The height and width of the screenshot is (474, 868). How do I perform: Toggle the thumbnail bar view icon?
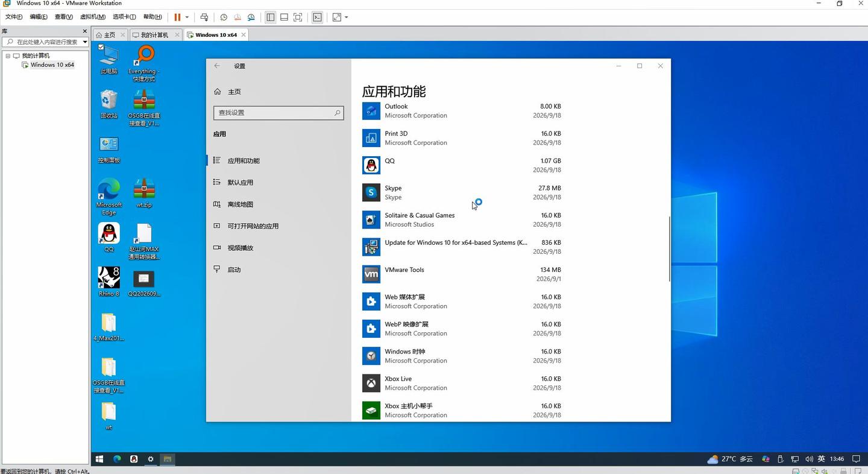coord(284,17)
